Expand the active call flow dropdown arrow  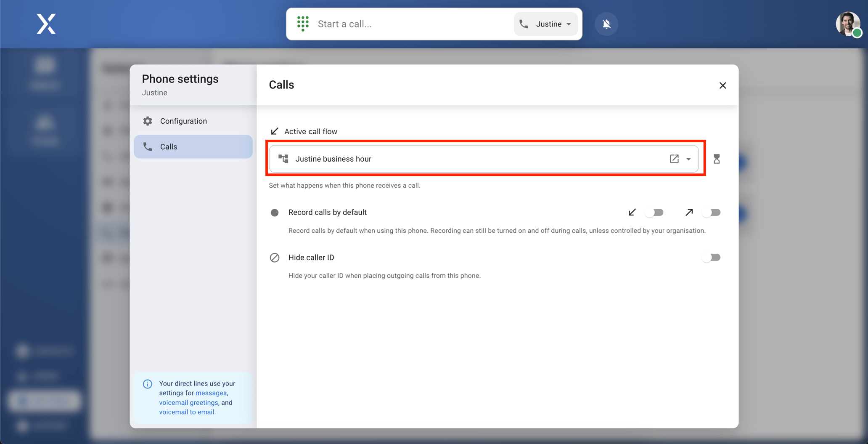point(688,159)
